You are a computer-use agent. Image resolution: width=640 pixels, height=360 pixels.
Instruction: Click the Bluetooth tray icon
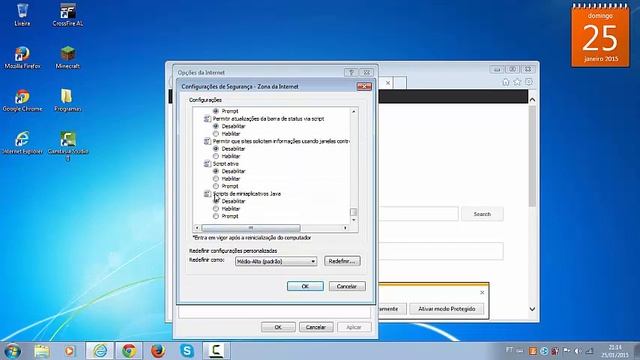(x=544, y=351)
